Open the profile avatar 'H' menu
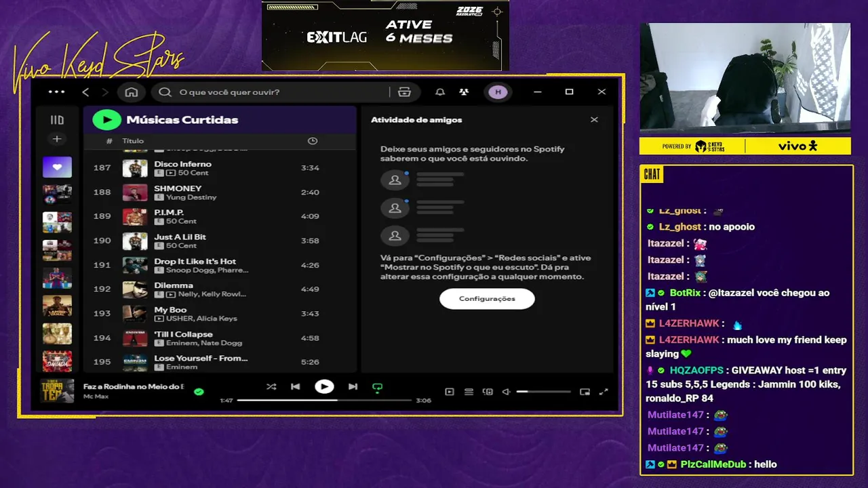The image size is (868, 488). coord(498,92)
